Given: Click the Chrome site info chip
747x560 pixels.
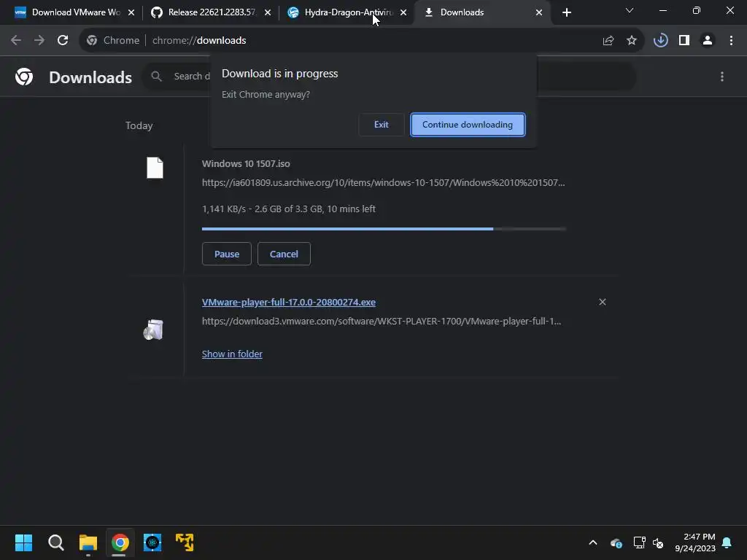Looking at the screenshot, I should tap(113, 41).
